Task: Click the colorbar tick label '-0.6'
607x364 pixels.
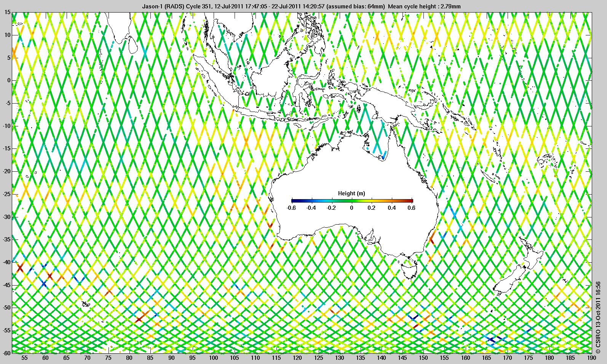Action: tap(291, 208)
